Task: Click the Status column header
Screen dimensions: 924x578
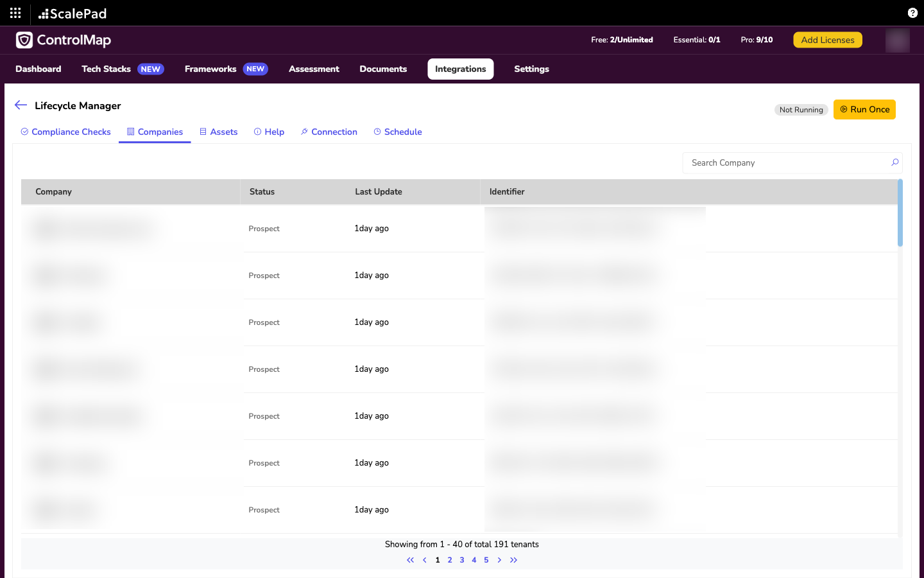Action: [x=262, y=191]
